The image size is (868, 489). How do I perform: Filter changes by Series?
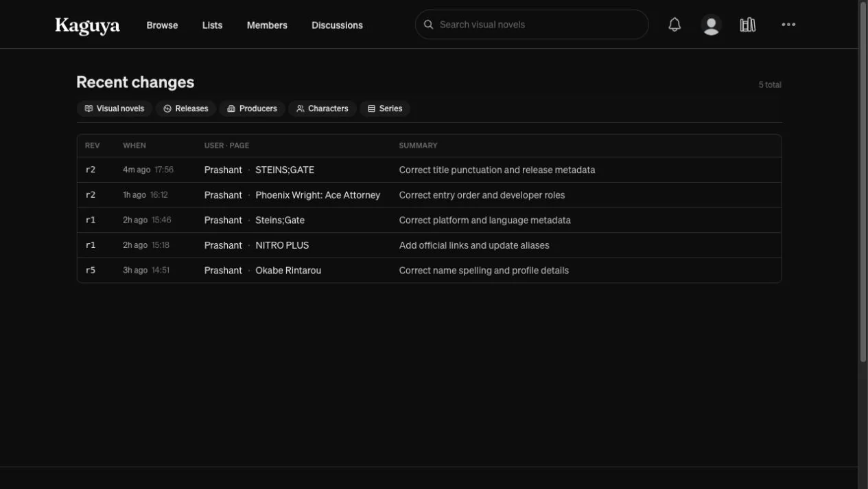pyautogui.click(x=385, y=109)
